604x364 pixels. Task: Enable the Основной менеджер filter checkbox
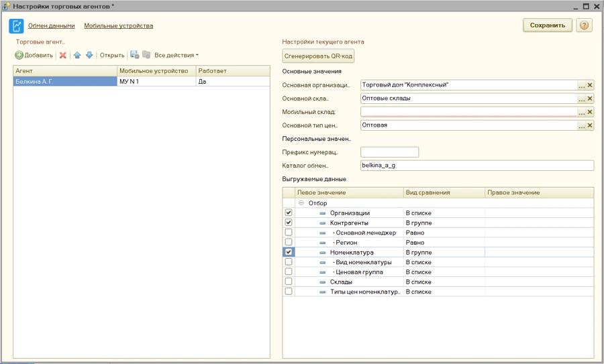coord(288,232)
